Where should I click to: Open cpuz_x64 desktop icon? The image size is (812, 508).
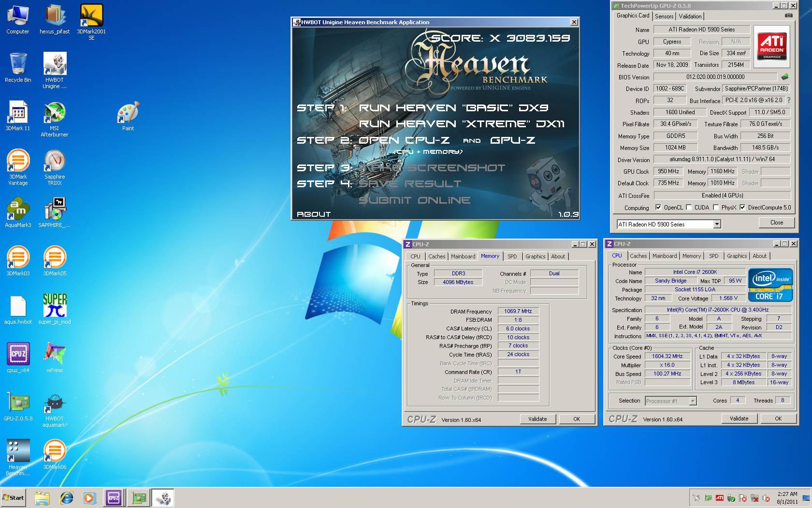(18, 358)
